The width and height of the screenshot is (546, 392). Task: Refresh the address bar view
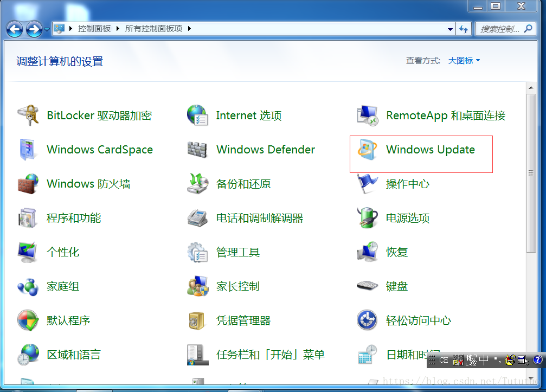click(464, 29)
